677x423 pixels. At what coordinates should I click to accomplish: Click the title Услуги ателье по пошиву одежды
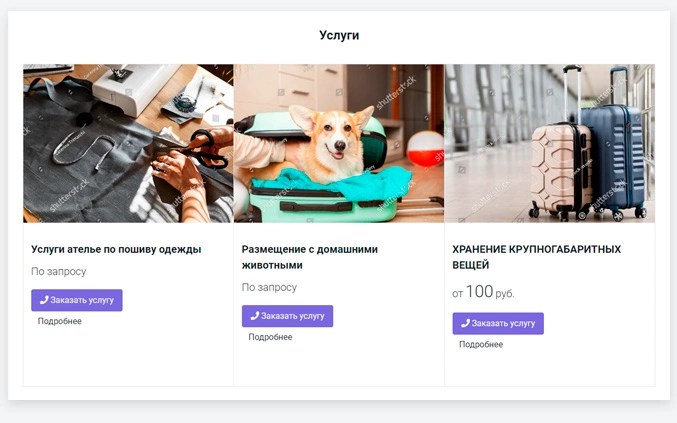(x=116, y=249)
